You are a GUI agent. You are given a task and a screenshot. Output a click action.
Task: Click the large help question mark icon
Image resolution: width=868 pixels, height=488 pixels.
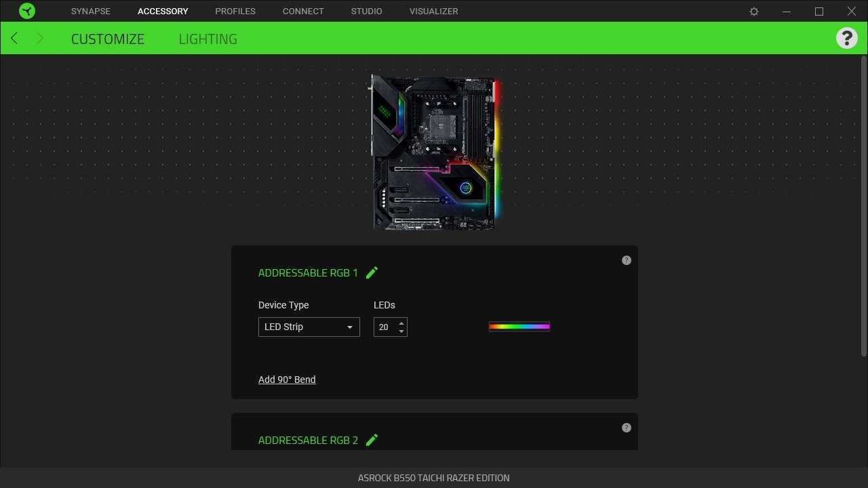(846, 38)
